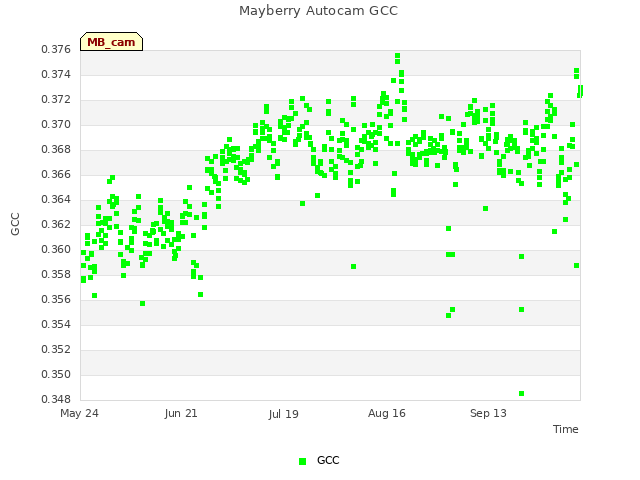Click the Aug 16 axis label
This screenshot has width=640, height=480.
[387, 413]
